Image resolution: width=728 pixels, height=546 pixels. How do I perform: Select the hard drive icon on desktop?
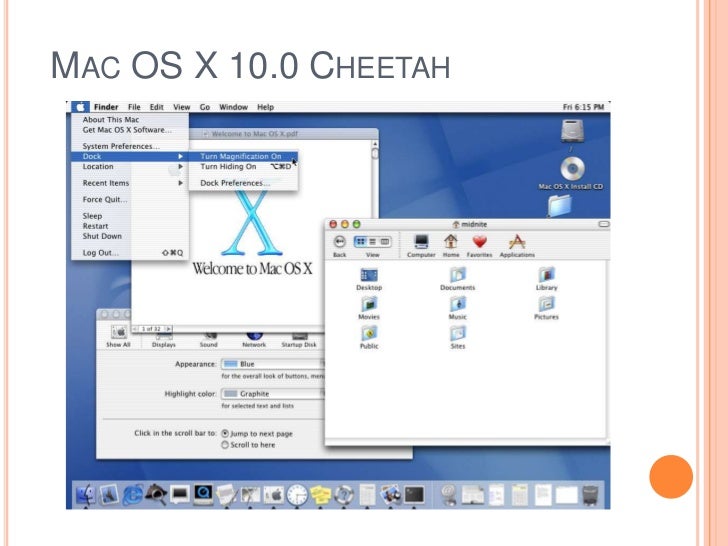(x=572, y=131)
